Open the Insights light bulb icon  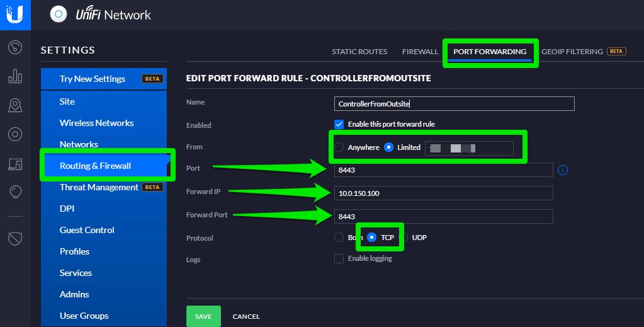pos(15,192)
